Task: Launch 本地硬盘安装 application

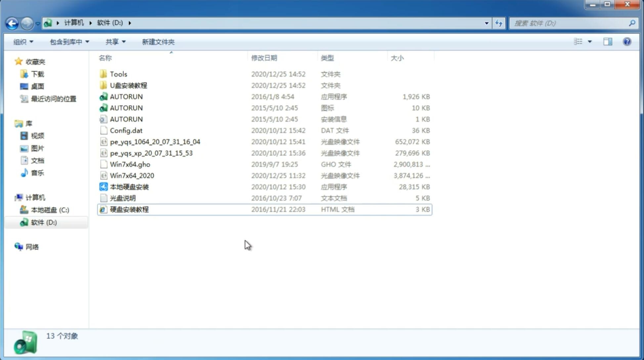Action: point(129,187)
